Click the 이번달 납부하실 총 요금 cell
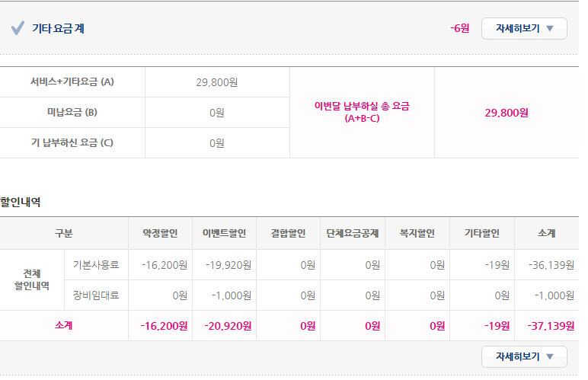The height and width of the screenshot is (380, 588). [x=362, y=113]
